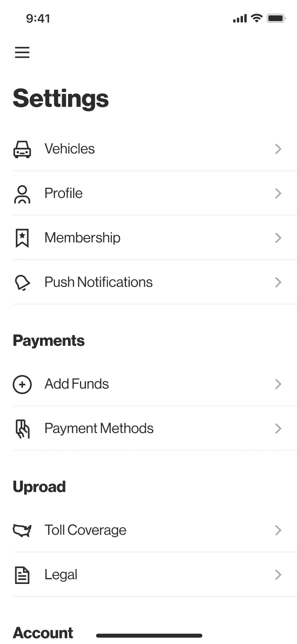Select the Add Funds option
The width and height of the screenshot is (297, 644).
[155, 384]
